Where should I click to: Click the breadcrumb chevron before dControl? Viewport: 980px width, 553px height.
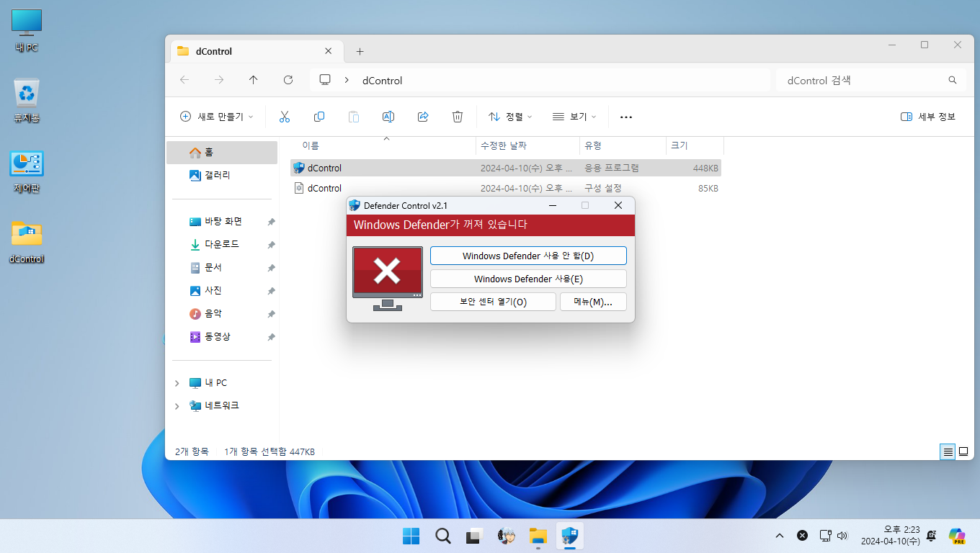347,80
